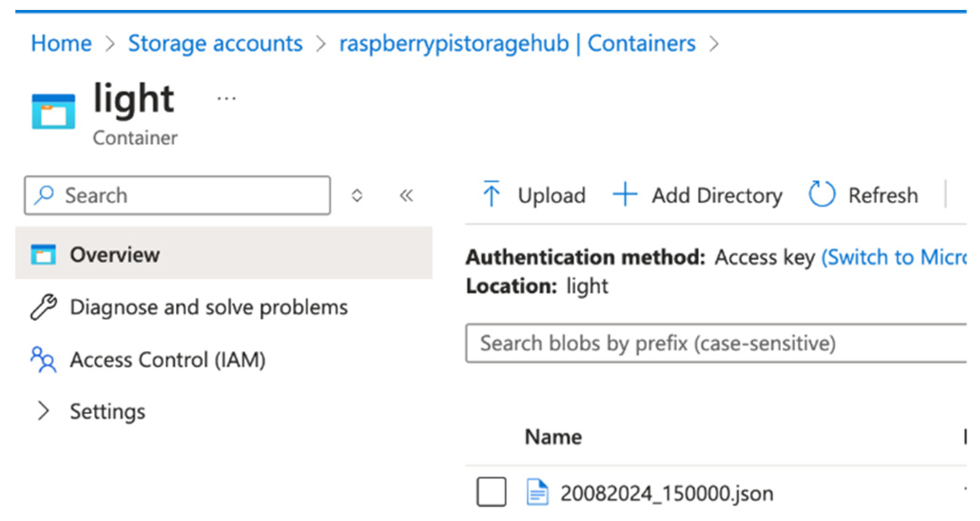The height and width of the screenshot is (521, 980).
Task: Click the chevron after Containers breadcrumb
Action: pos(714,44)
